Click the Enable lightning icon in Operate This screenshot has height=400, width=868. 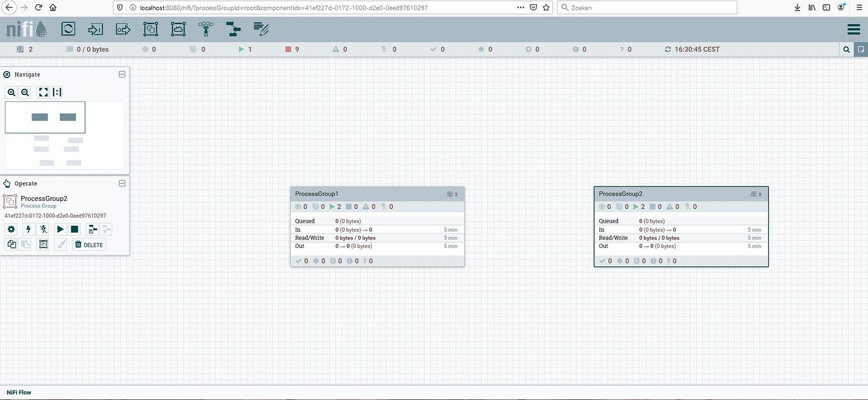27,229
